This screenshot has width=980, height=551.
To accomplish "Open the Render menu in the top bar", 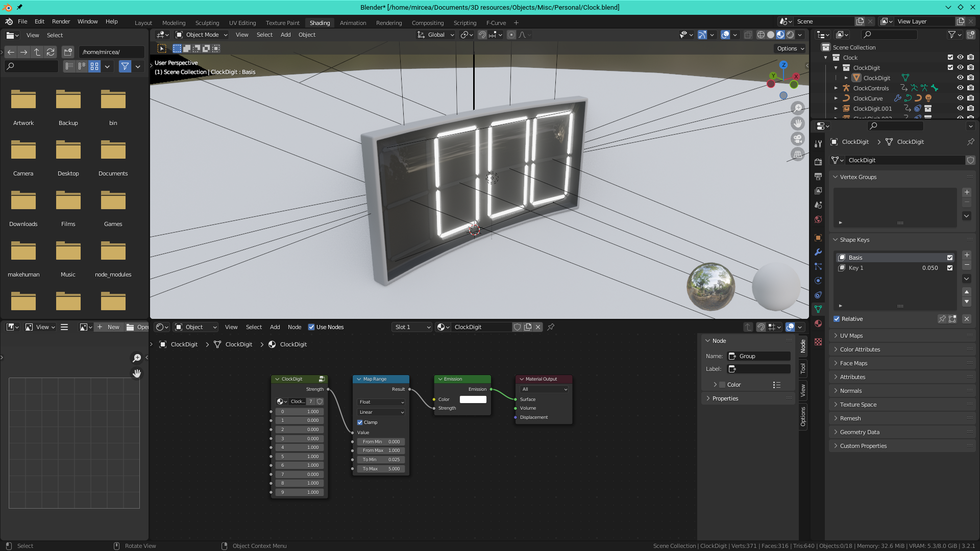I will 61,21.
